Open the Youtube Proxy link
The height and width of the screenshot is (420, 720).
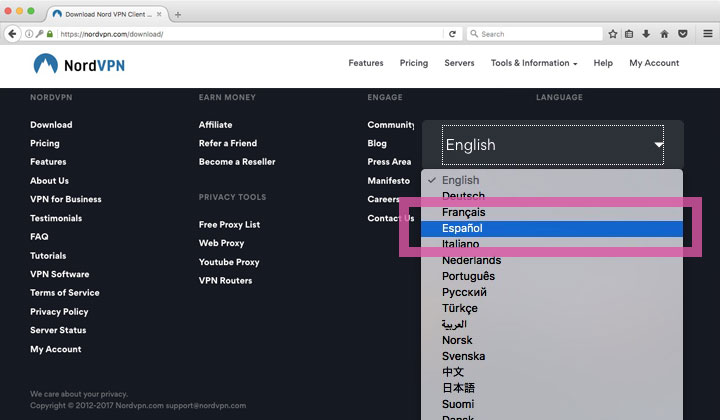click(x=229, y=262)
